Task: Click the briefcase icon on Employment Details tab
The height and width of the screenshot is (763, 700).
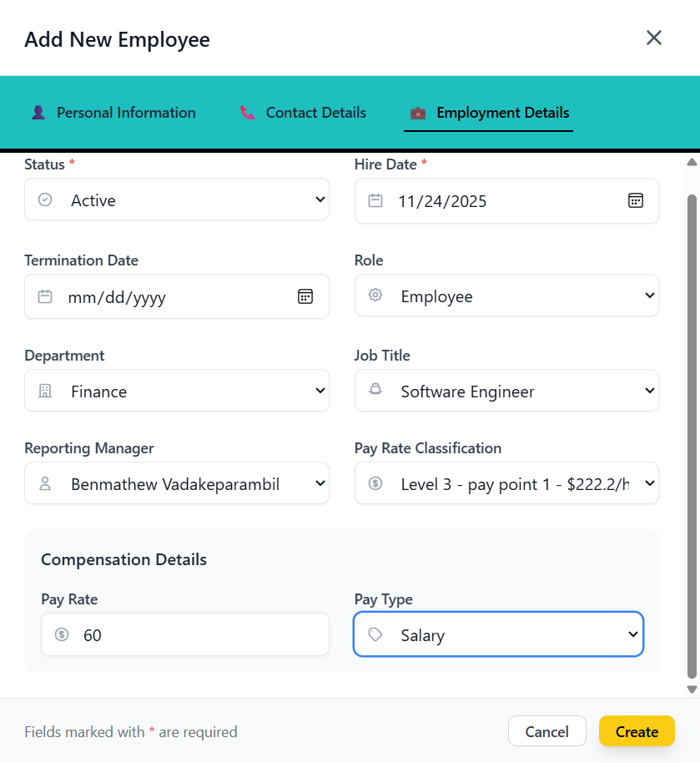Action: 418,113
